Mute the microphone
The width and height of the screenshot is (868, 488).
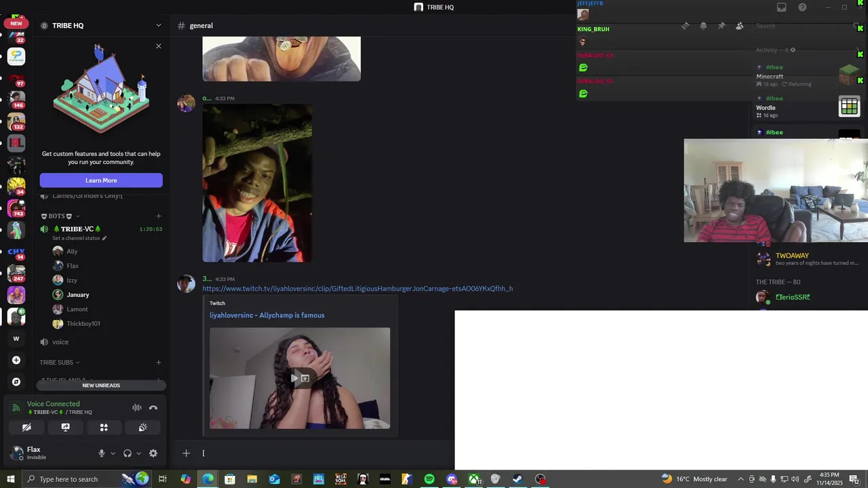(102, 453)
